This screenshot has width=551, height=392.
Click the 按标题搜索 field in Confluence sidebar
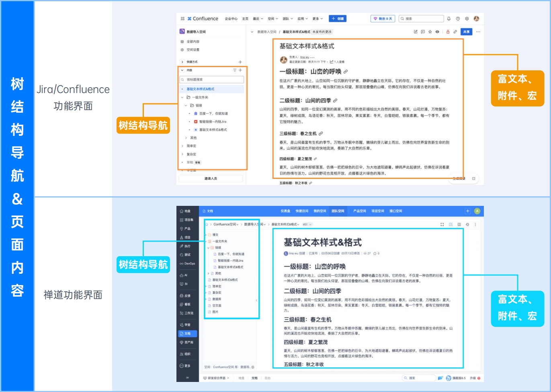point(212,80)
